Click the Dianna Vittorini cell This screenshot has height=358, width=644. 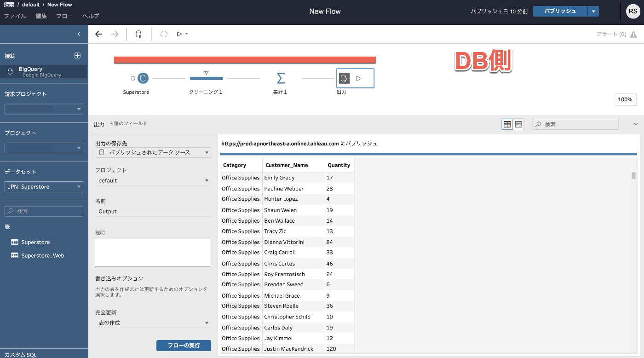point(293,242)
